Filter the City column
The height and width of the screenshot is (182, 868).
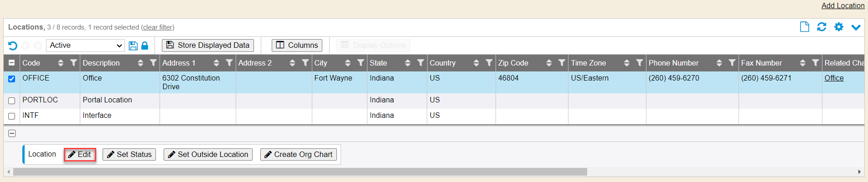(361, 63)
